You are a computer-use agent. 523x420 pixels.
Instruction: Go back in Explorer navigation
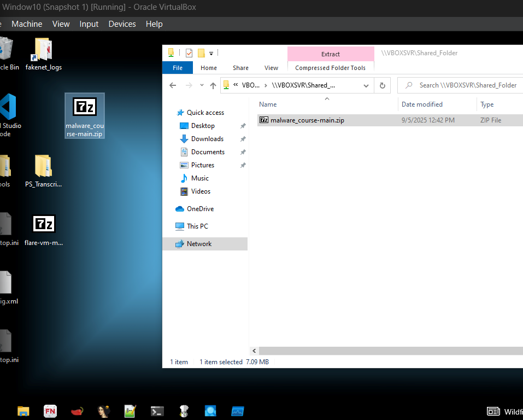pos(173,85)
